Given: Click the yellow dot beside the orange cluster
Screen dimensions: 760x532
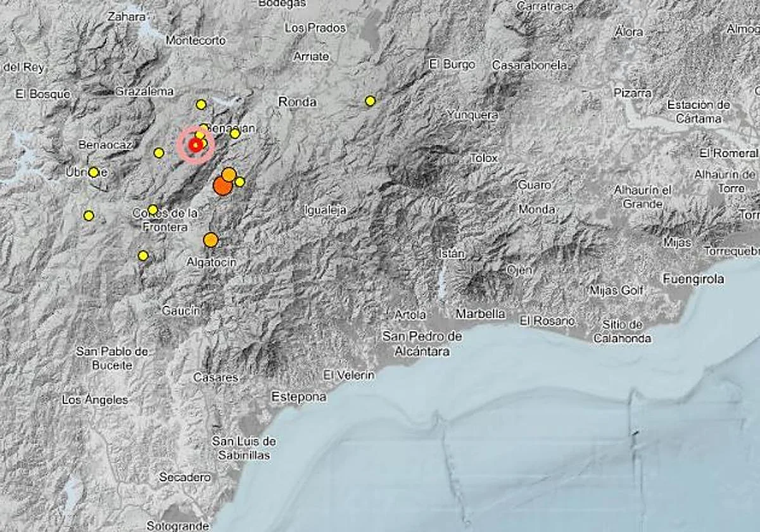Looking at the screenshot, I should tap(239, 182).
